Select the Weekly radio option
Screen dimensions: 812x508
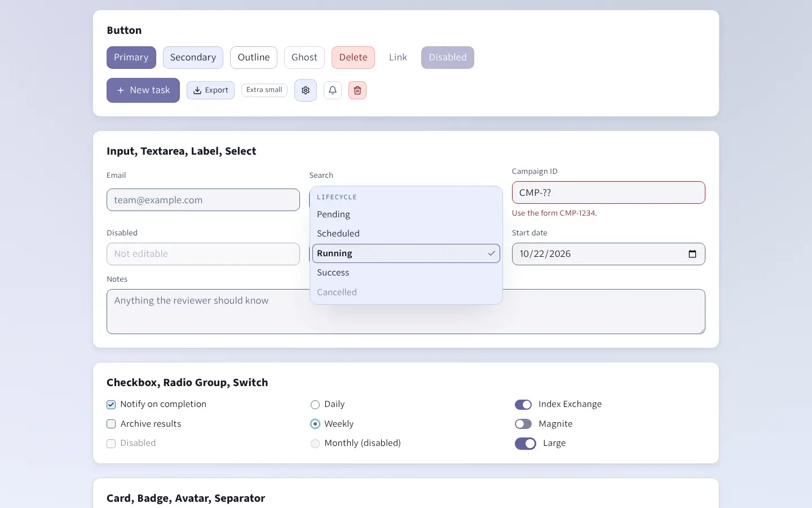[315, 424]
